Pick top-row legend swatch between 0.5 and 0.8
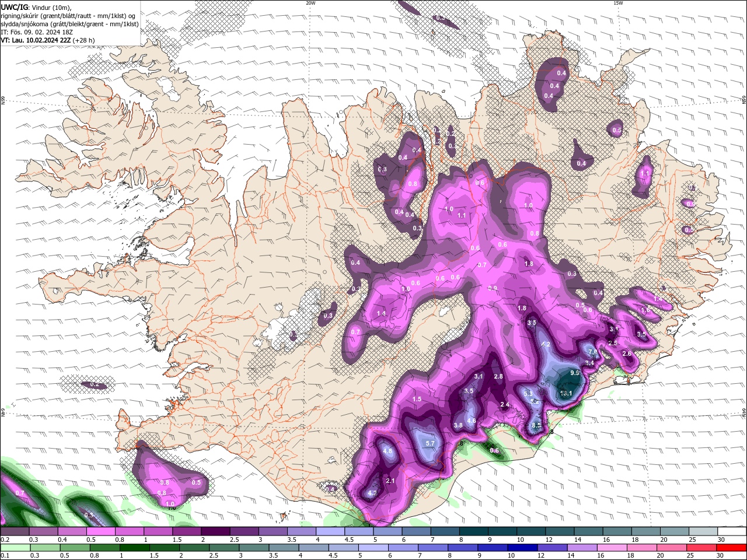The width and height of the screenshot is (747, 560). click(x=100, y=531)
